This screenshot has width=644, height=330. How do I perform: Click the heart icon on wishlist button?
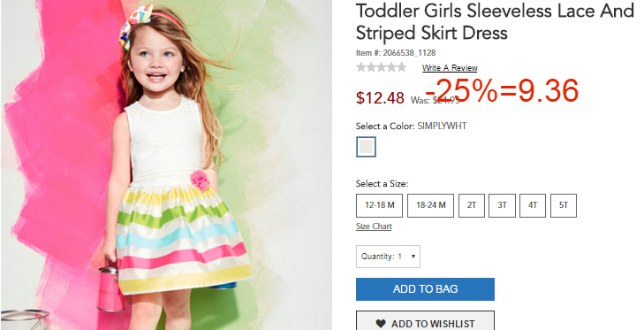pos(381,324)
